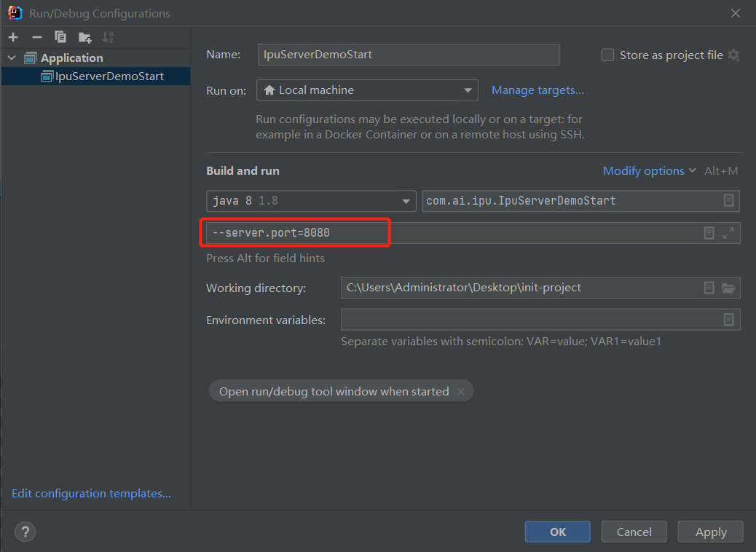Viewport: 756px width, 552px height.
Task: Click the Move into new folder icon
Action: click(x=85, y=37)
